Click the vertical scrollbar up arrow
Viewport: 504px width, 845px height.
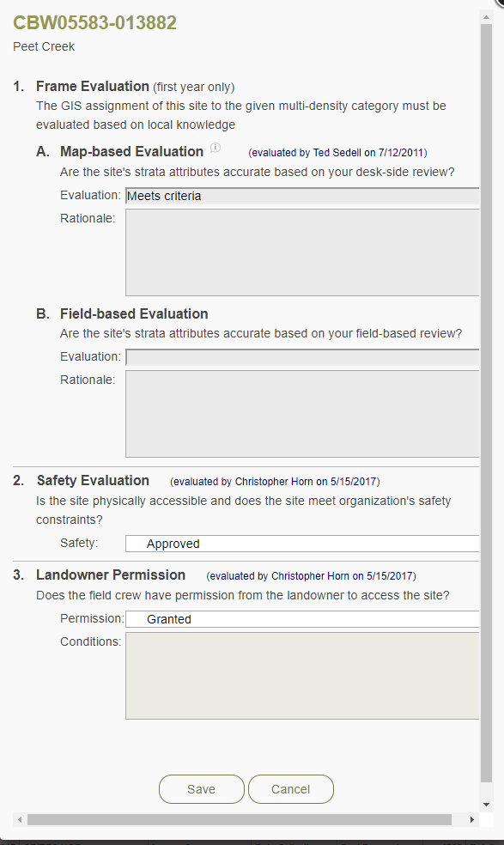486,18
